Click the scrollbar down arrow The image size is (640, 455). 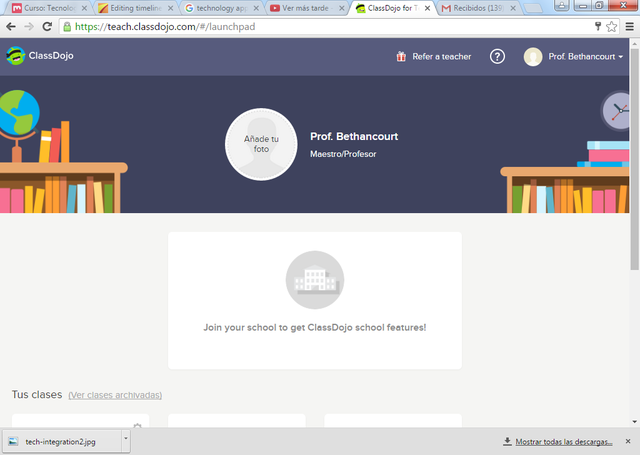[634, 422]
